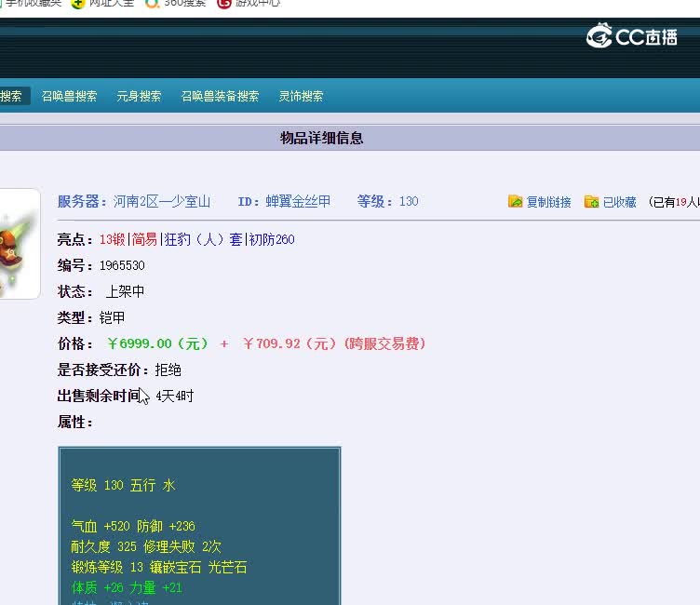Viewport: 700px width, 605px height.
Task: Open the 元身搜索 tab
Action: pos(139,96)
